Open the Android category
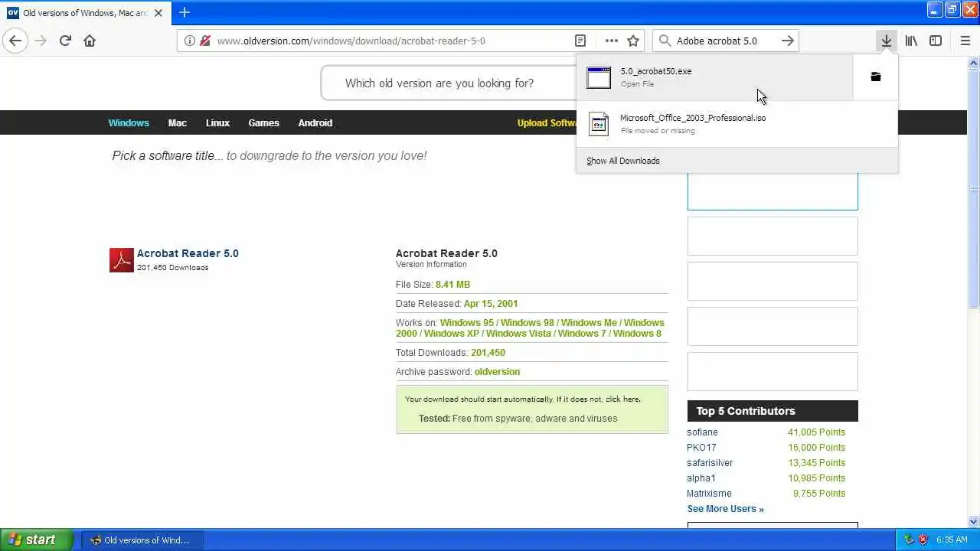Viewport: 980px width, 551px height. pyautogui.click(x=315, y=122)
